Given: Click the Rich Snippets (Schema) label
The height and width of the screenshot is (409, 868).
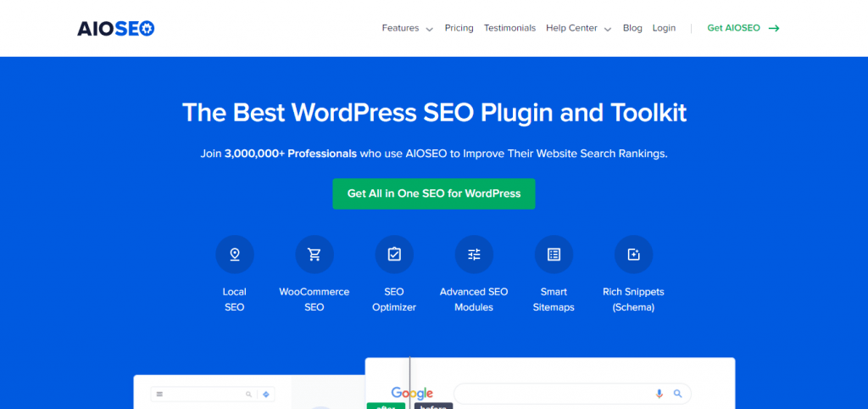Looking at the screenshot, I should [x=633, y=300].
